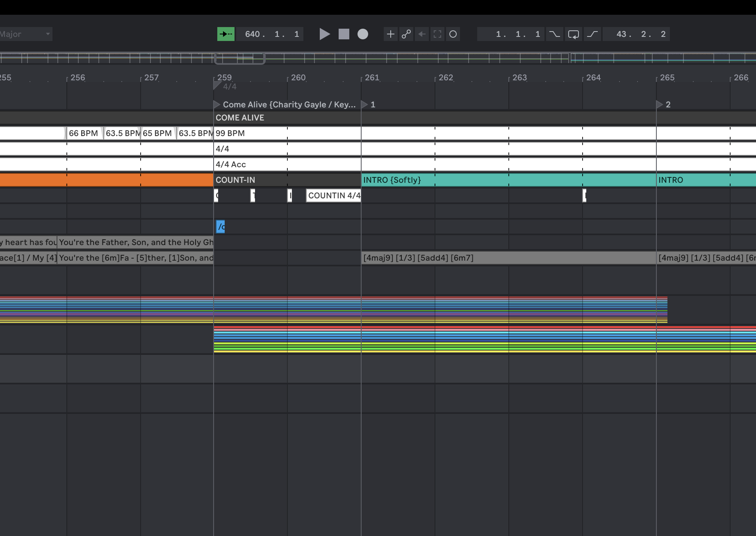The height and width of the screenshot is (536, 756).
Task: Start playback with the Play button
Action: click(325, 34)
